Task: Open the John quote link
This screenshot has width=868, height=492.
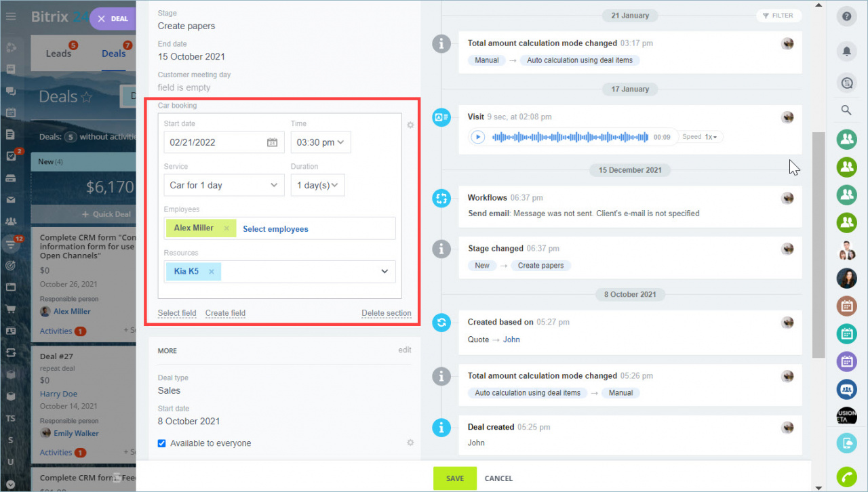Action: 511,340
